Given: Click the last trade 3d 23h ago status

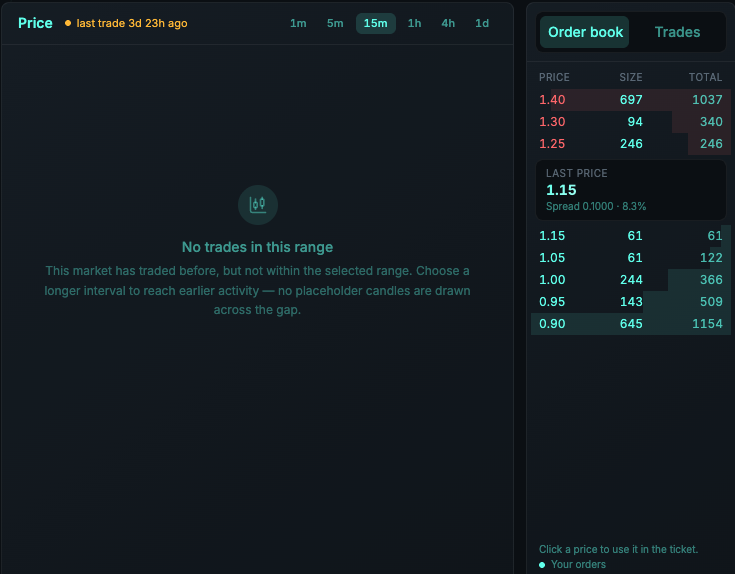Looking at the screenshot, I should tap(132, 23).
